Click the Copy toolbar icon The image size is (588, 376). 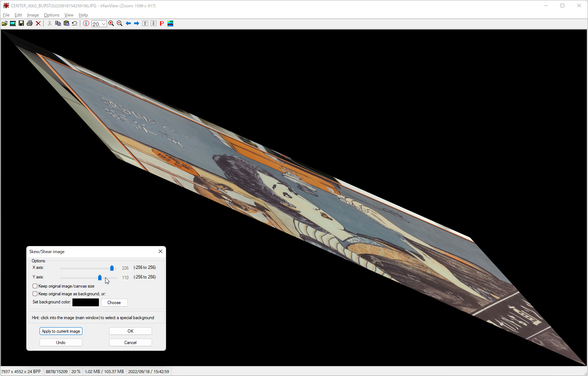(58, 23)
